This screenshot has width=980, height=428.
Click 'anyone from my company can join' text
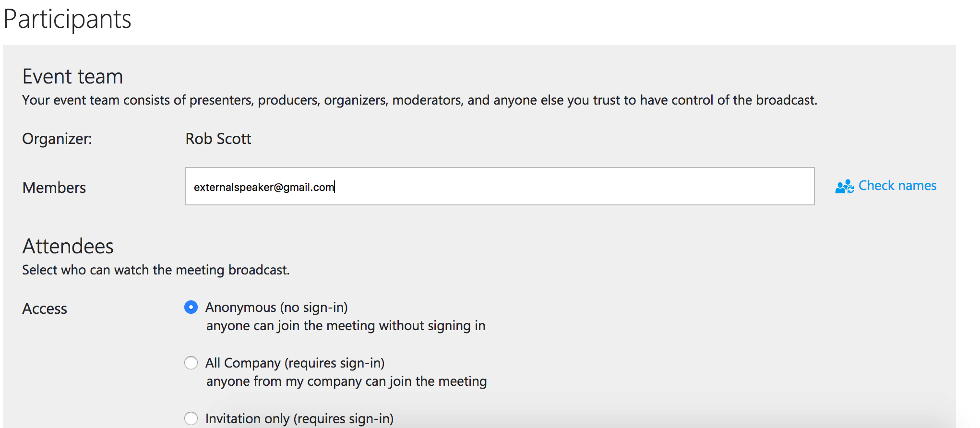click(x=347, y=381)
